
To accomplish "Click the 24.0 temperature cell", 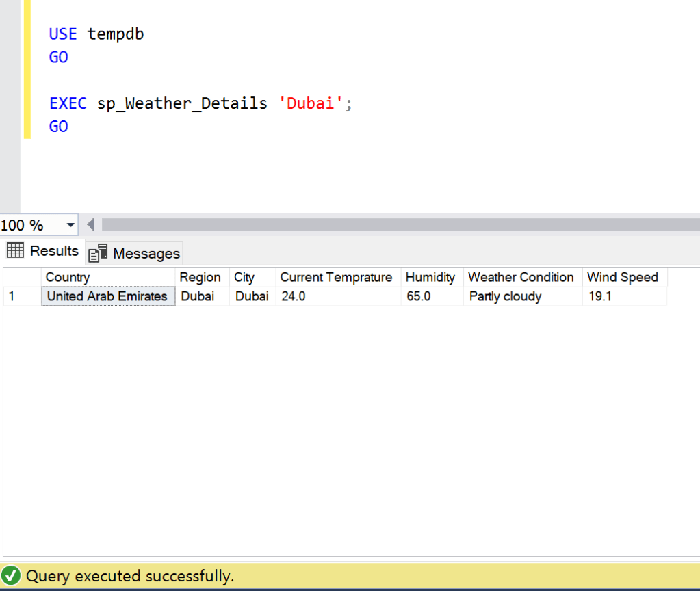I will [294, 296].
